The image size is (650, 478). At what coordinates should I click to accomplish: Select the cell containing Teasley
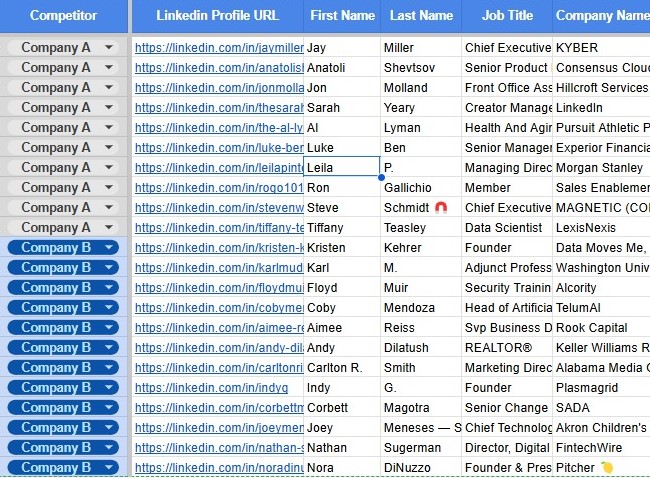tap(421, 228)
